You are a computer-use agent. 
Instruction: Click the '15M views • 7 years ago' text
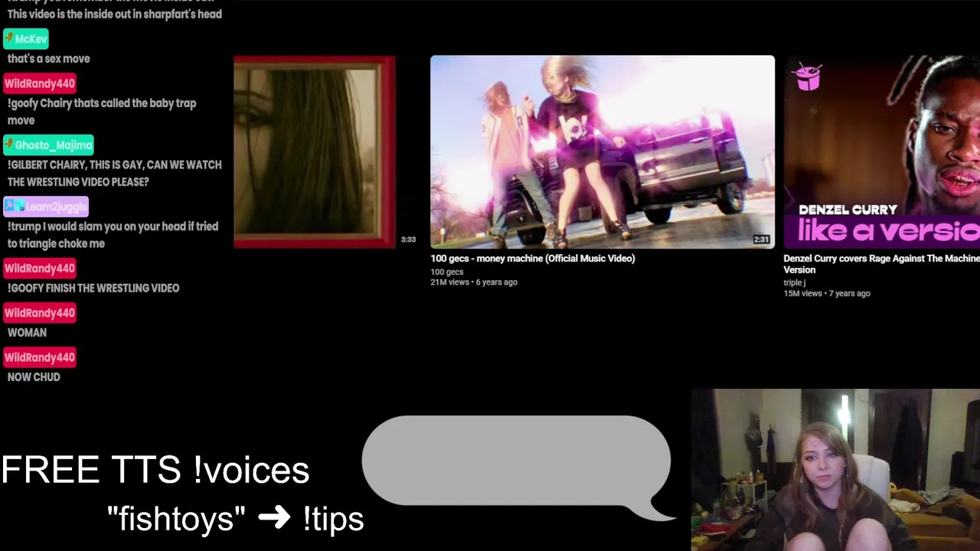coord(827,294)
